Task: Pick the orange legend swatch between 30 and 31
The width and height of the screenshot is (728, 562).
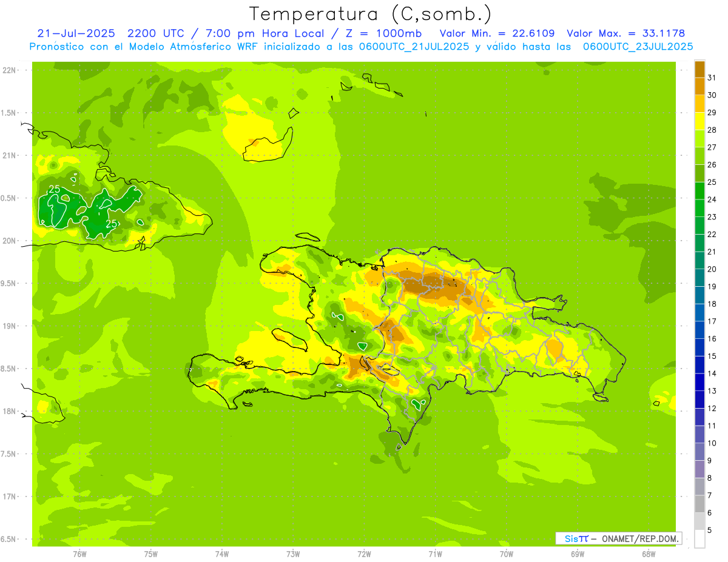Action: point(699,87)
